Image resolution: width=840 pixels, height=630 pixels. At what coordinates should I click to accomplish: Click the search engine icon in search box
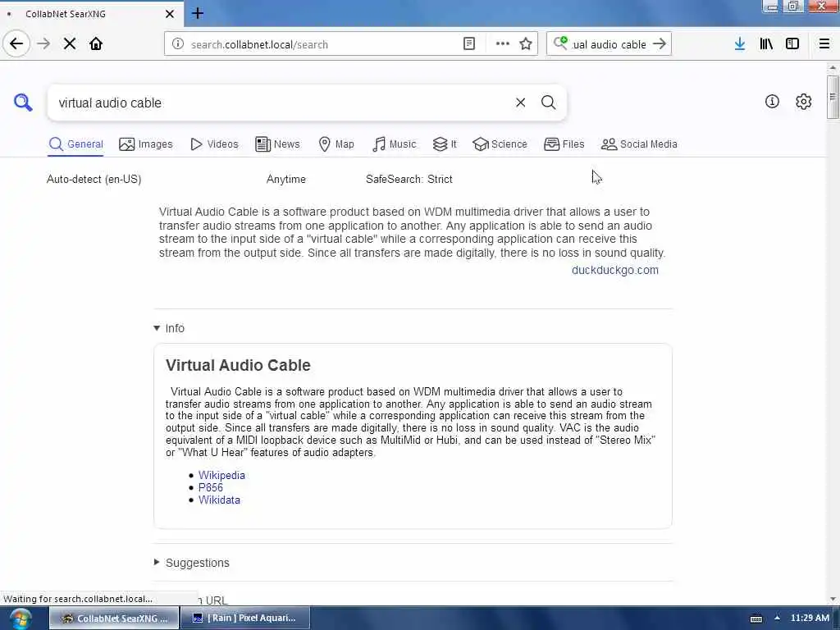560,43
